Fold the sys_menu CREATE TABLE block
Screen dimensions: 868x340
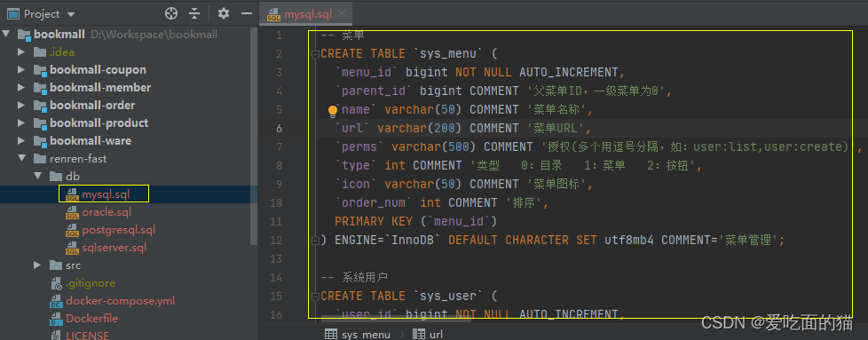315,54
